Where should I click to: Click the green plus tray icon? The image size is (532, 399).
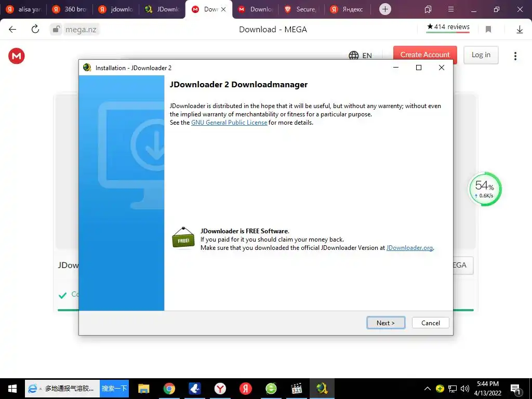click(x=440, y=389)
